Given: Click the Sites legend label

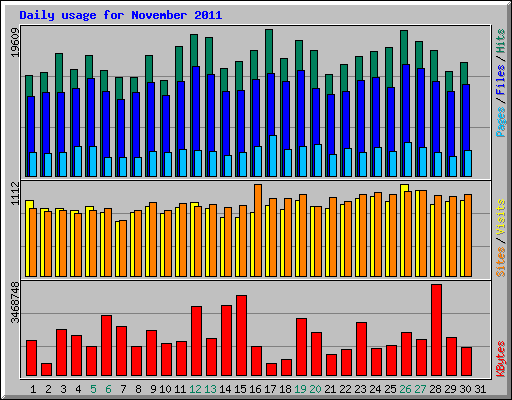Looking at the screenshot, I should point(501,262).
